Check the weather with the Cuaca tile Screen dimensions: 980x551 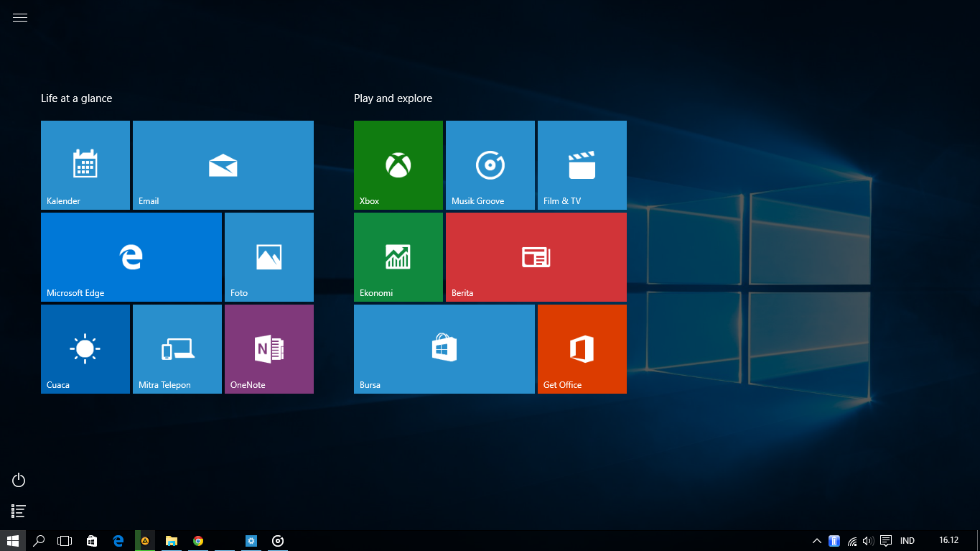[85, 348]
